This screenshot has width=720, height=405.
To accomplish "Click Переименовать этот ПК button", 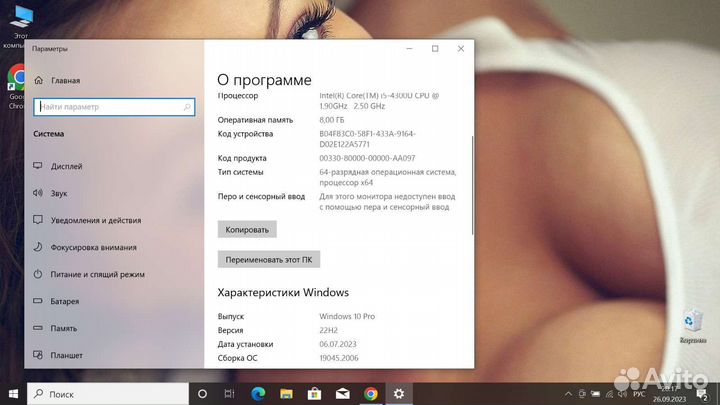I will tap(269, 259).
